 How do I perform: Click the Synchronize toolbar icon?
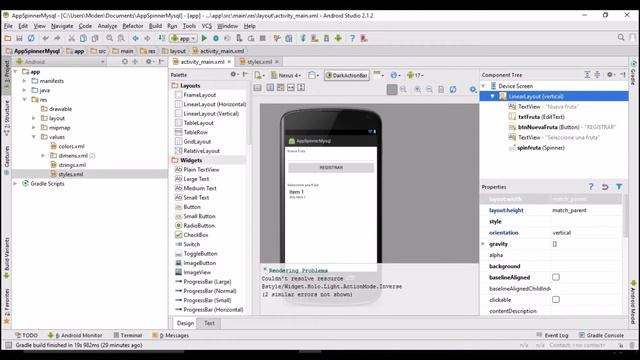(31, 38)
